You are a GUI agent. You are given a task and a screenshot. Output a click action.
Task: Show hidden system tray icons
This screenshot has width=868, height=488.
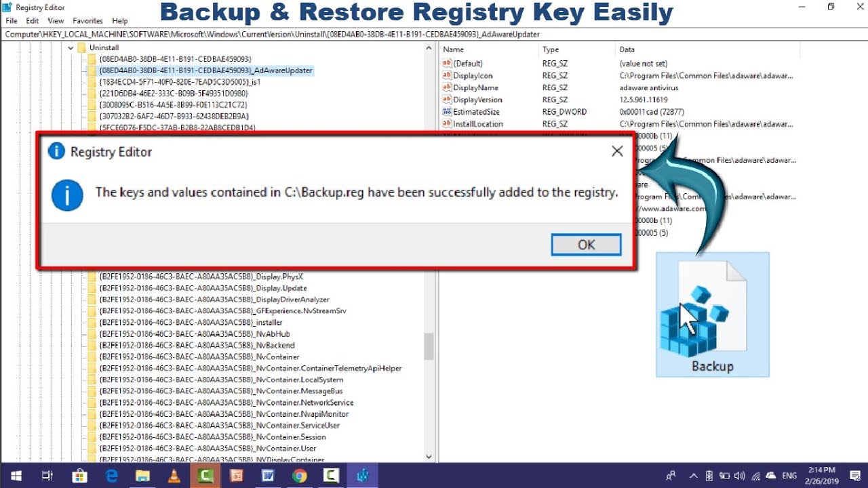tap(693, 476)
